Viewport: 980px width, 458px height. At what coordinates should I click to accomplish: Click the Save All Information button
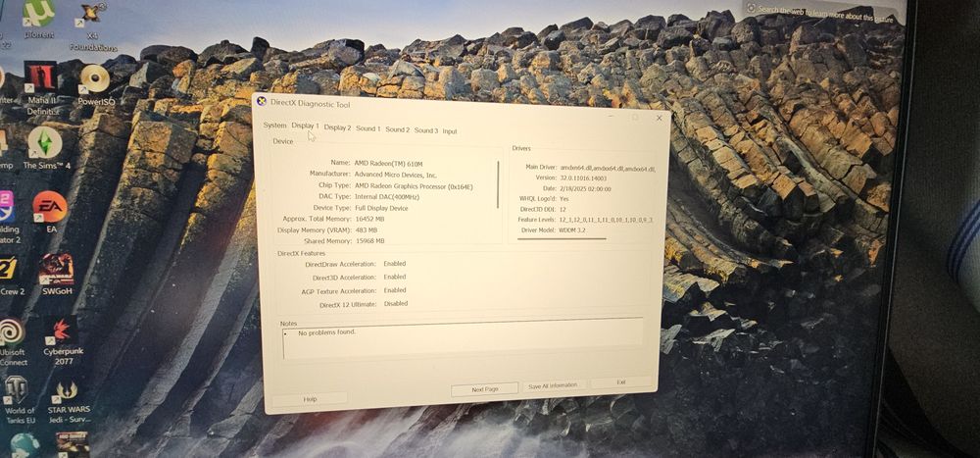point(553,385)
